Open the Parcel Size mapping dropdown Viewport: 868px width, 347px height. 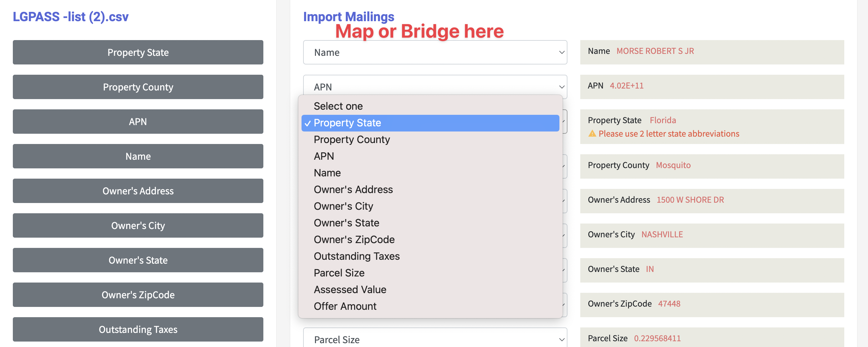(x=435, y=338)
